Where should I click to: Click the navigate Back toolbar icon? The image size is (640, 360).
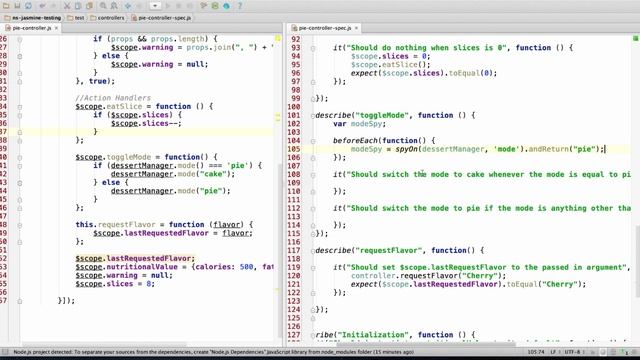[128, 6]
